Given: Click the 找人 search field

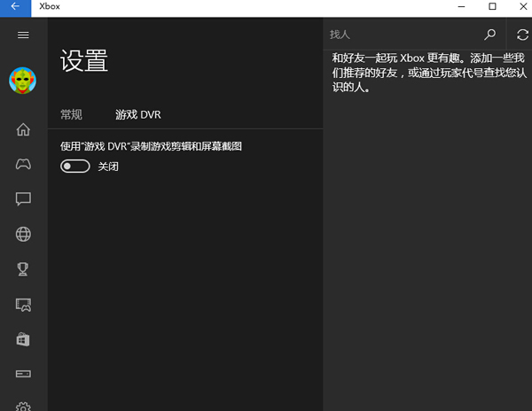Looking at the screenshot, I should pos(399,35).
